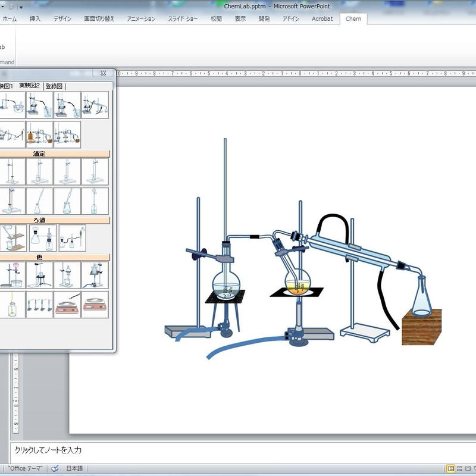Click the horizontal ruler above the slide
The height and width of the screenshot is (476, 476).
coord(296,73)
